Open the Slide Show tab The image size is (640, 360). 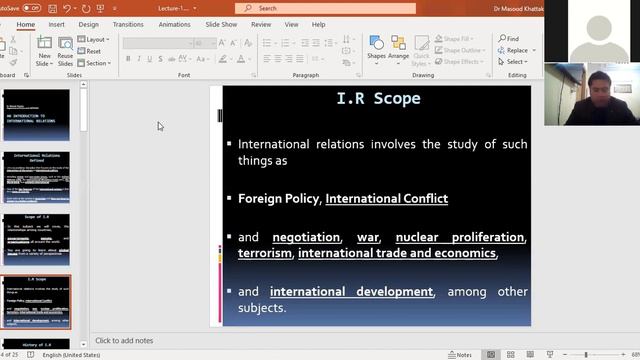[x=221, y=24]
